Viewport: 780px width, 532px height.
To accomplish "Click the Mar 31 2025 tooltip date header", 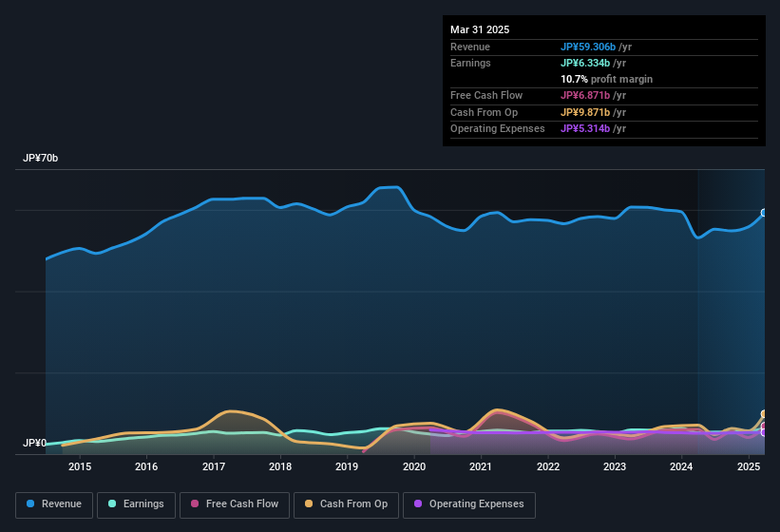I will [480, 29].
